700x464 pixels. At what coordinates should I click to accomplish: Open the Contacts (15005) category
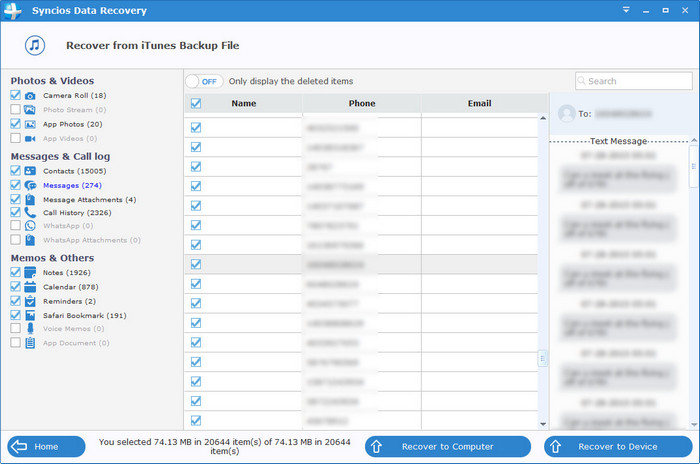[75, 171]
